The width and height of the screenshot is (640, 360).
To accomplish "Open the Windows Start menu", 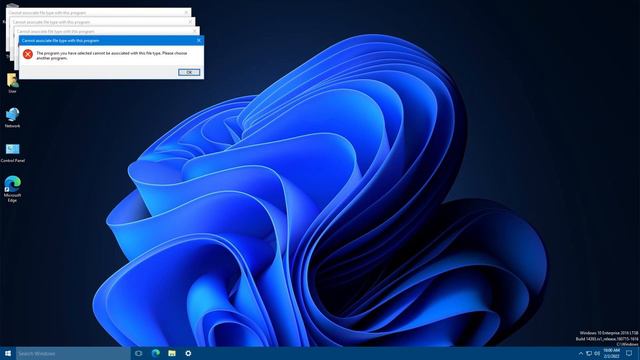I will click(8, 353).
